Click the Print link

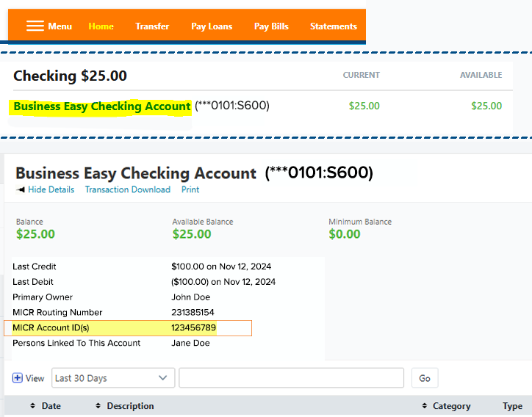pos(190,189)
